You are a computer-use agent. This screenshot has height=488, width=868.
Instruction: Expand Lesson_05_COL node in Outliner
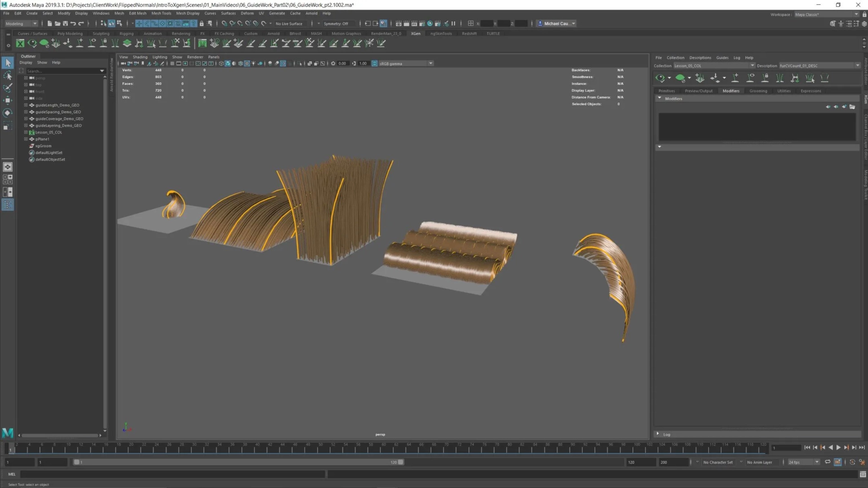coord(26,132)
